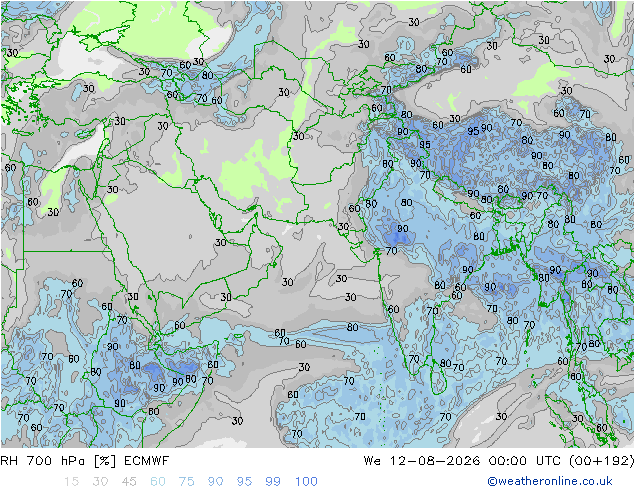The height and width of the screenshot is (490, 634).
Task: Click the Qatar peninsula outline in the Gulf
Action: 217,221
